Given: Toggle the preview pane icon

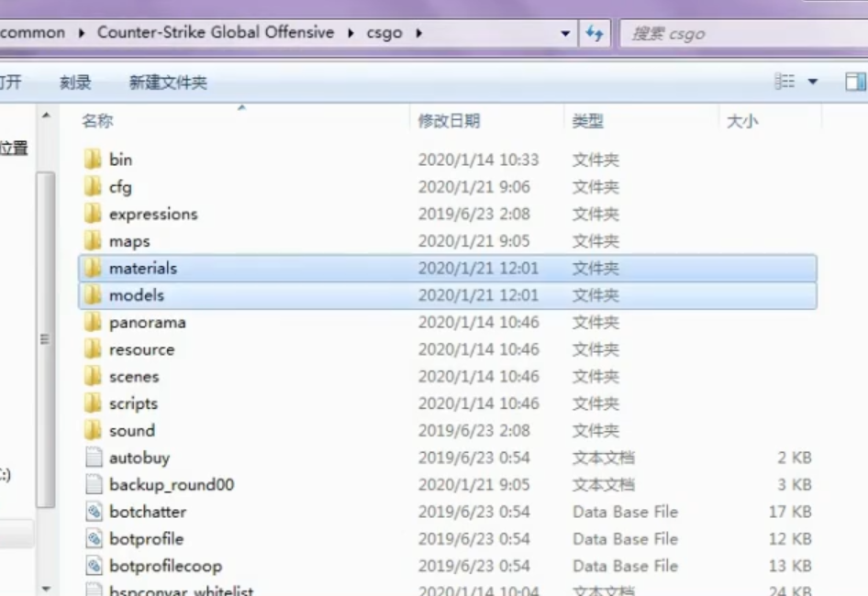Looking at the screenshot, I should 856,82.
